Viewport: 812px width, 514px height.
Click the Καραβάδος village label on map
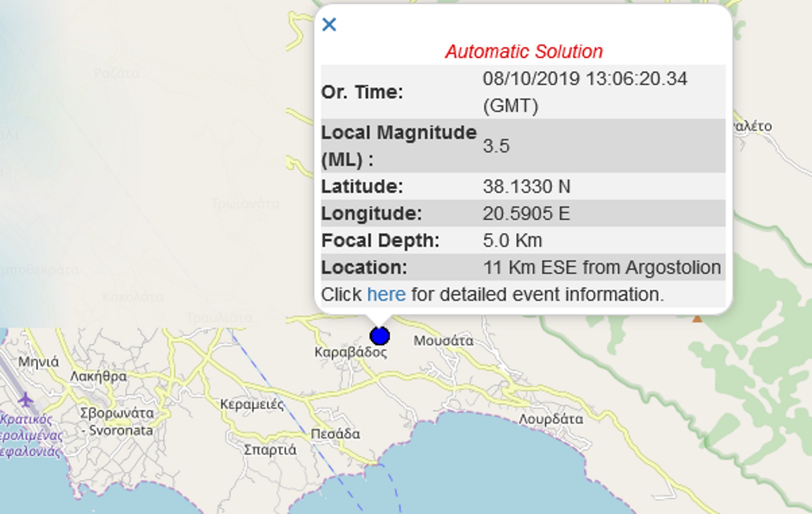point(350,352)
